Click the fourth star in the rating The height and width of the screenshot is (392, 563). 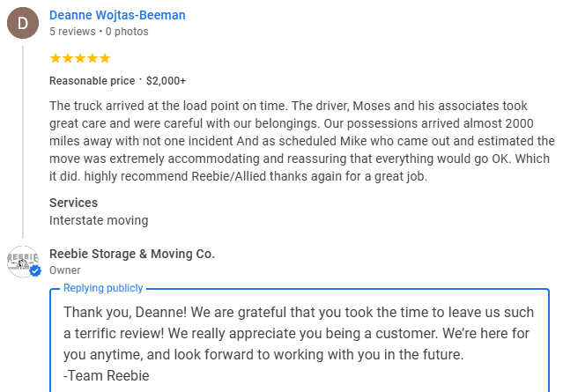93,58
